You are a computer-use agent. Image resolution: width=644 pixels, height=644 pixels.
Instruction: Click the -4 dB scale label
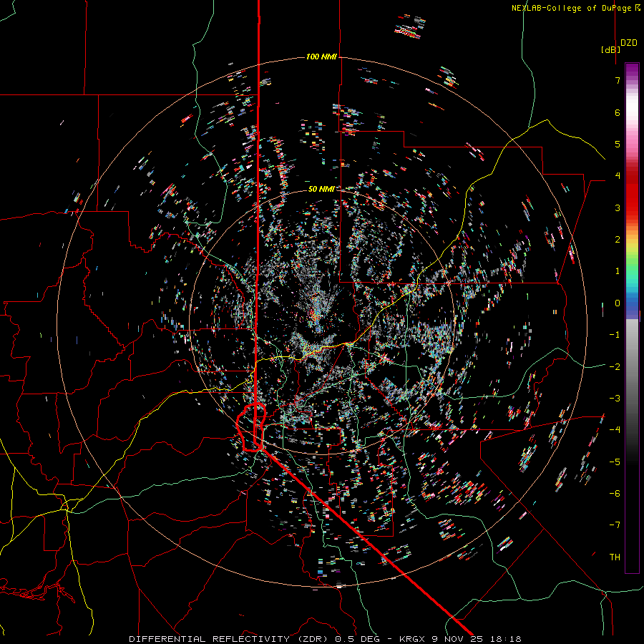click(615, 430)
